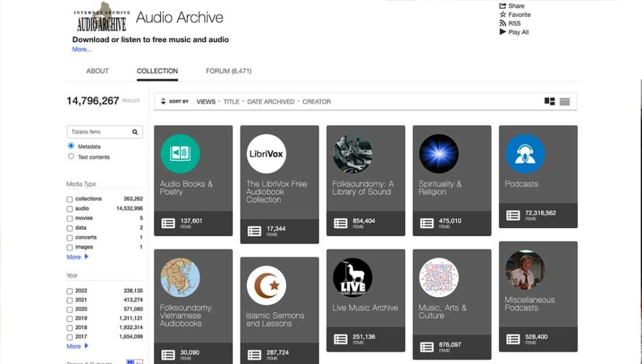This screenshot has height=364, width=642.
Task: Select the Text contents radio button
Action: click(x=71, y=156)
